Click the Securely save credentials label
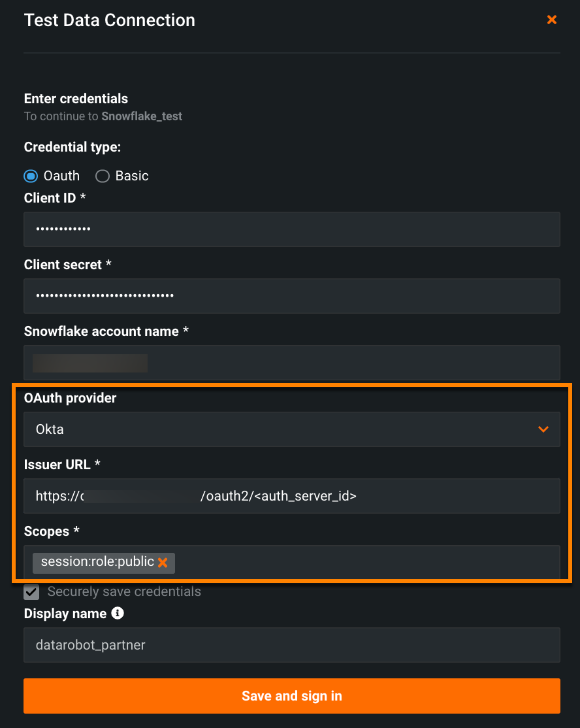Viewport: 580px width, 728px height. click(124, 592)
